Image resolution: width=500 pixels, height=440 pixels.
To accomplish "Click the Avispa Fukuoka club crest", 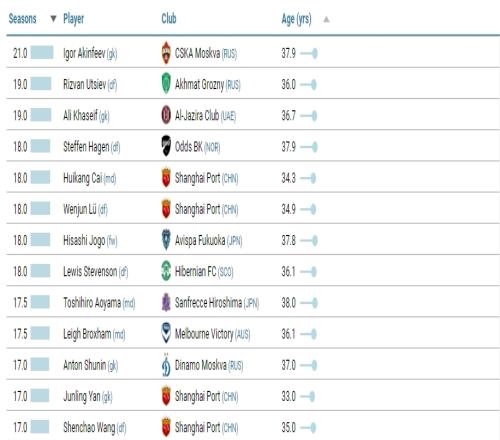I will tap(166, 240).
